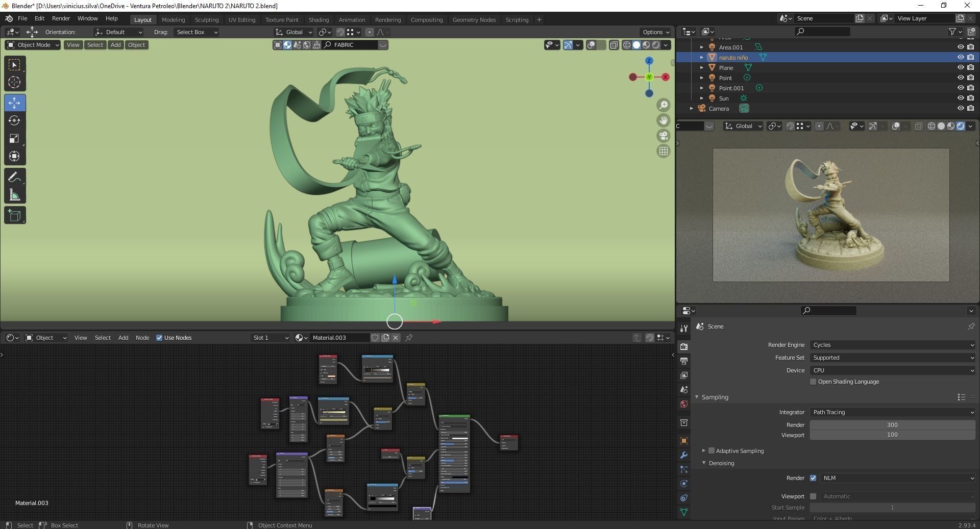Adjust the Viewport samples 100 field
Screen dimensions: 980x529
point(892,435)
